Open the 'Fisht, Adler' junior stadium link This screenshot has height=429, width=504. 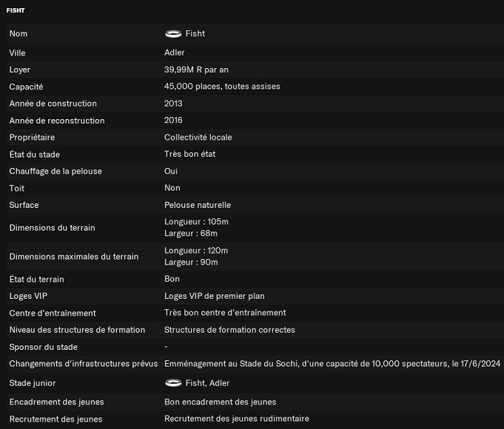coord(208,383)
